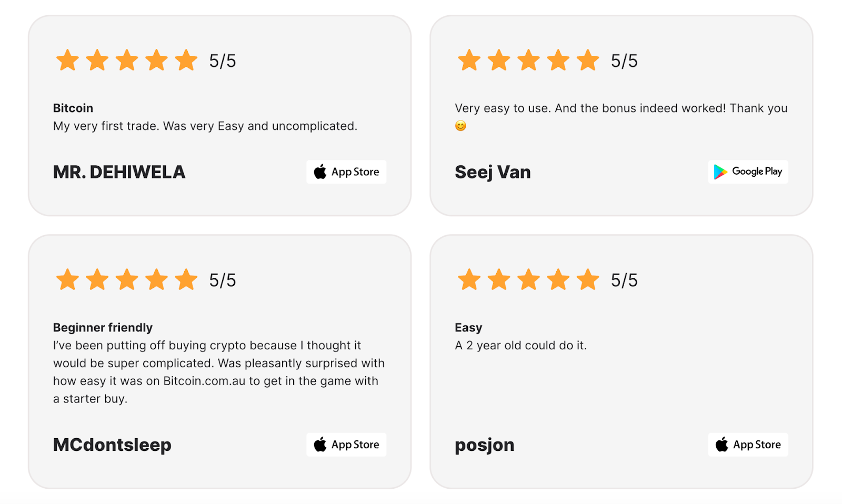The image size is (842, 504).
Task: Click the reviewer name MCdontsleep
Action: tap(112, 445)
